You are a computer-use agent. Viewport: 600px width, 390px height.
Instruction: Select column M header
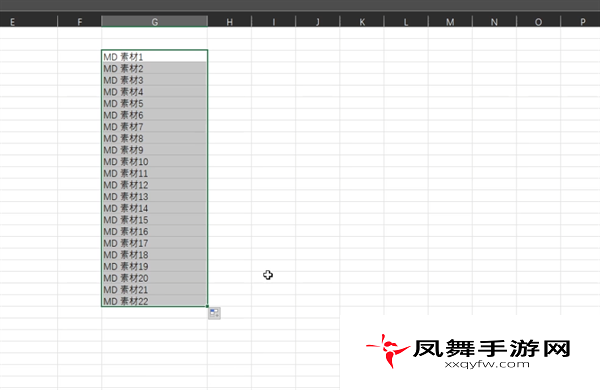click(x=450, y=22)
